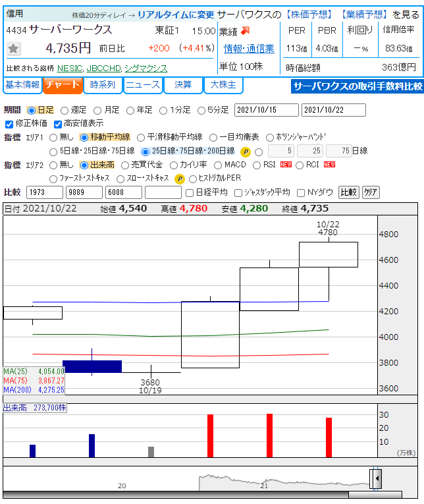Open the チャート tab
The image size is (424, 504).
[x=63, y=85]
